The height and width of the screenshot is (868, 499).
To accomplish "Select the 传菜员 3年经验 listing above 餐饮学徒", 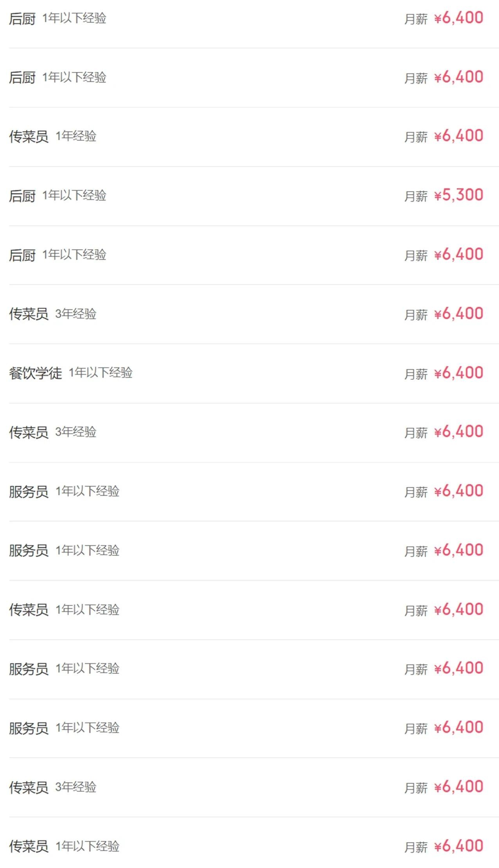I will 29,314.
